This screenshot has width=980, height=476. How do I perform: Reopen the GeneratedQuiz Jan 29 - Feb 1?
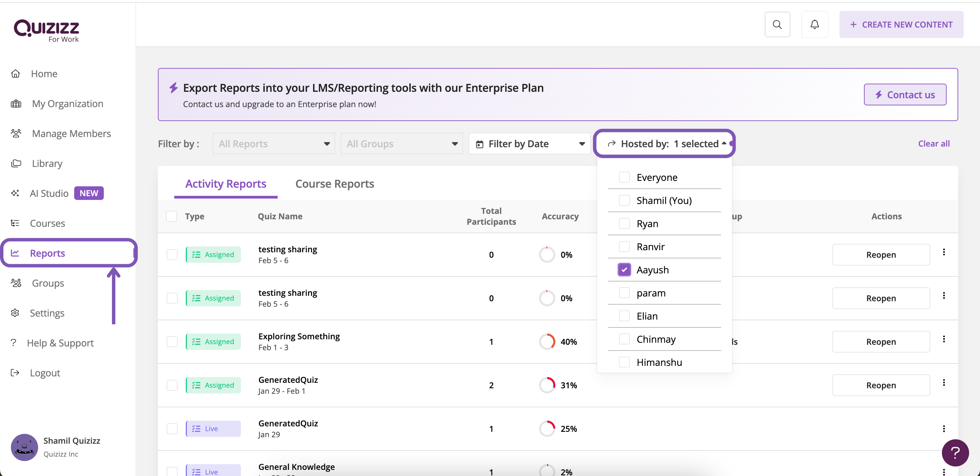click(x=881, y=385)
